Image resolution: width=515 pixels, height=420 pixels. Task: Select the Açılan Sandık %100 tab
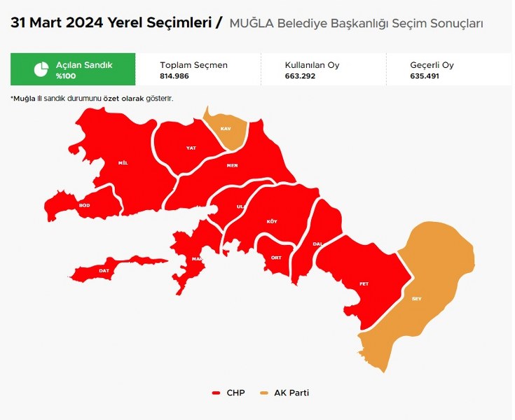(x=73, y=69)
